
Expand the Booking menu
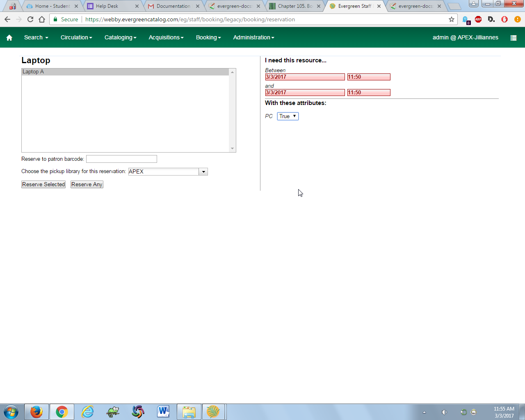click(x=208, y=37)
